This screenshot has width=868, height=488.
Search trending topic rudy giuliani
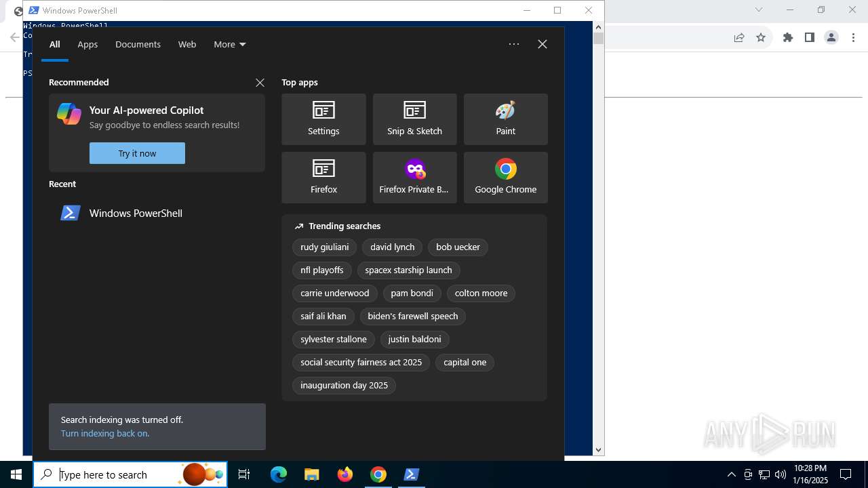tap(325, 247)
